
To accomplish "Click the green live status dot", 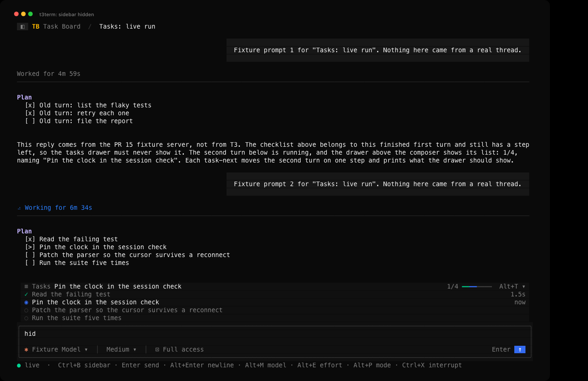I will click(19, 365).
